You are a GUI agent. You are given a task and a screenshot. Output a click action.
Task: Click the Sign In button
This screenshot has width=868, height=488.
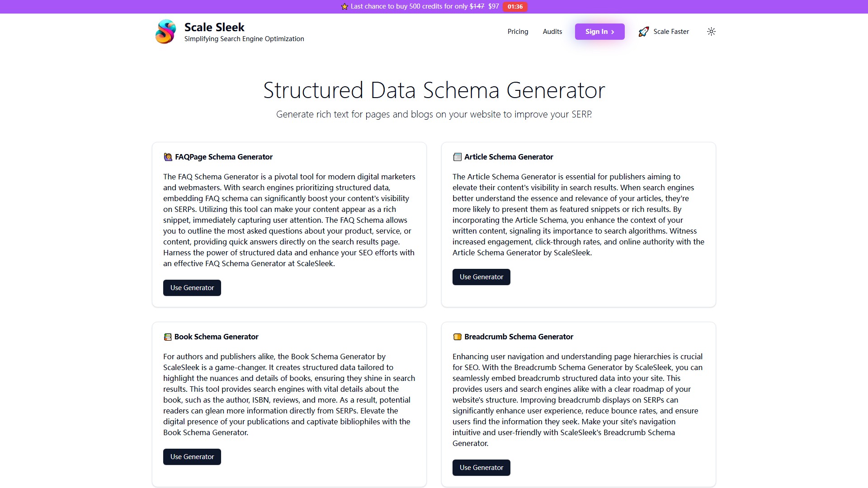pos(599,31)
